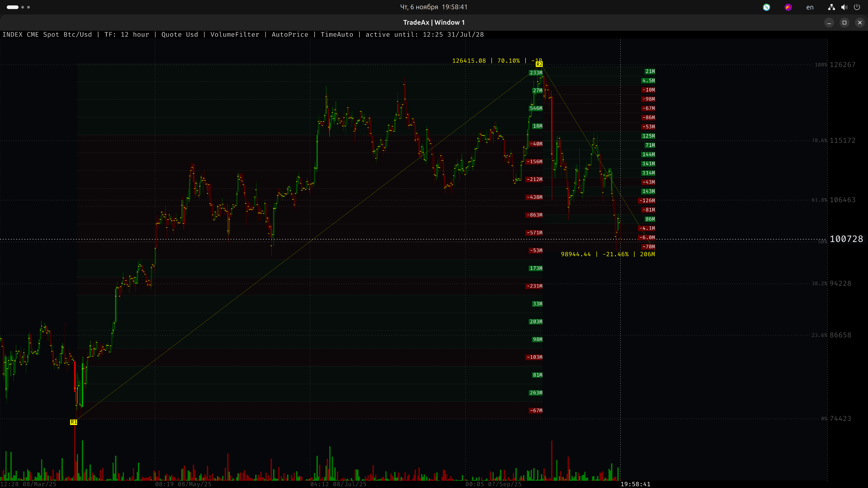Open the power menu icon

(857, 7)
